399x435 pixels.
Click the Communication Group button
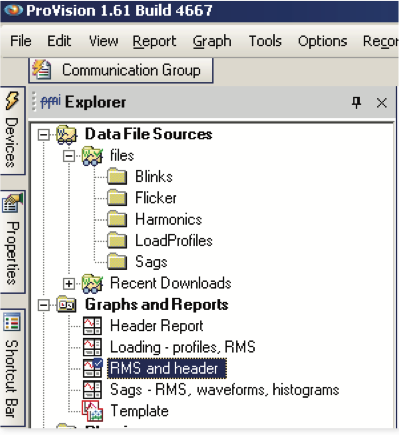pyautogui.click(x=121, y=70)
